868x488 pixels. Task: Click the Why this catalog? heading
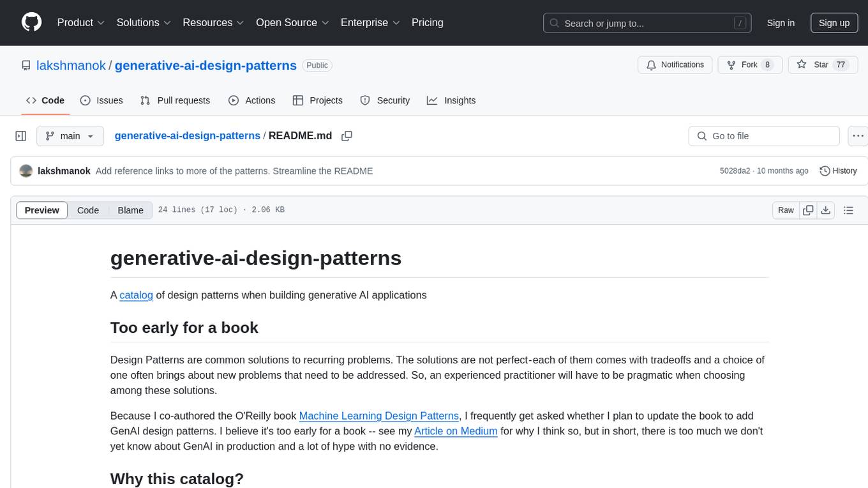(x=177, y=478)
